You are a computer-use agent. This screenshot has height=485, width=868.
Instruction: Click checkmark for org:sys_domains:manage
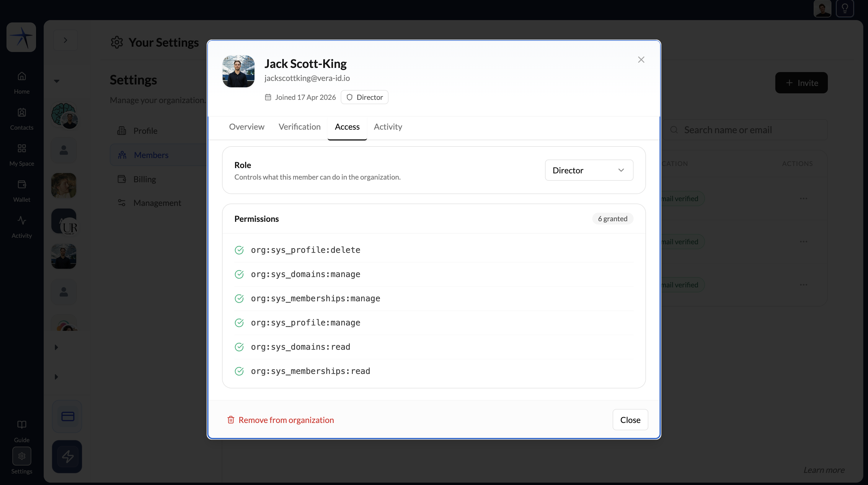pyautogui.click(x=239, y=274)
